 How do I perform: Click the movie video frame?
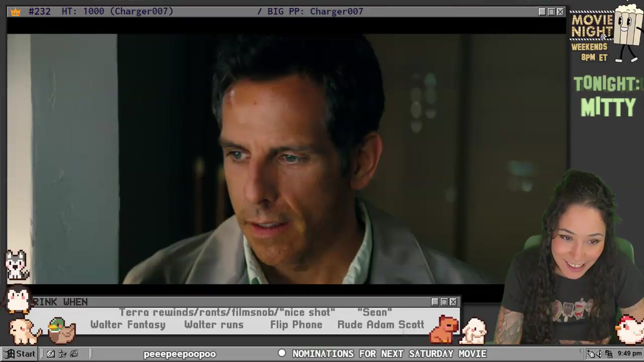pos(287,159)
